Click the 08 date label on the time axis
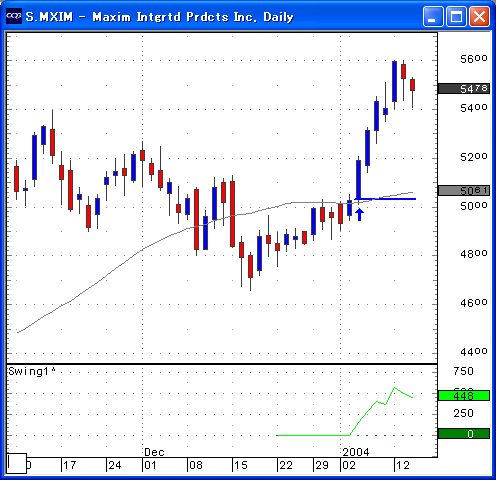This screenshot has width=496, height=480. [x=196, y=465]
